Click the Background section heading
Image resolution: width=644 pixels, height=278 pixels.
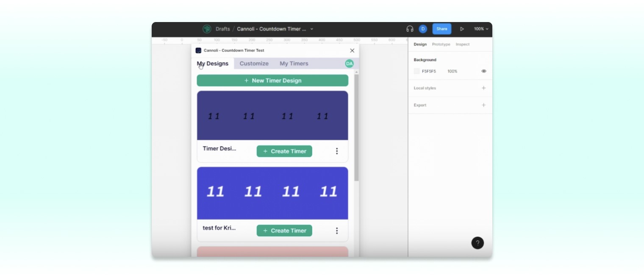tap(425, 60)
